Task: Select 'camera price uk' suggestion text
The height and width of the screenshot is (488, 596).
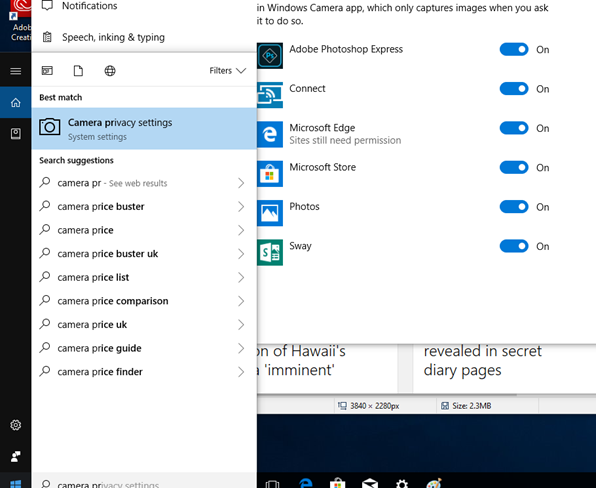Action: tap(92, 325)
